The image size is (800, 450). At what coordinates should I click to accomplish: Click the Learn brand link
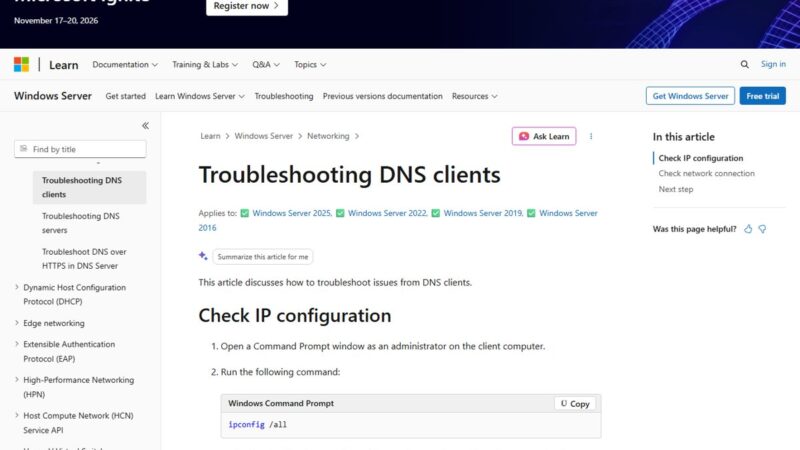tap(64, 65)
